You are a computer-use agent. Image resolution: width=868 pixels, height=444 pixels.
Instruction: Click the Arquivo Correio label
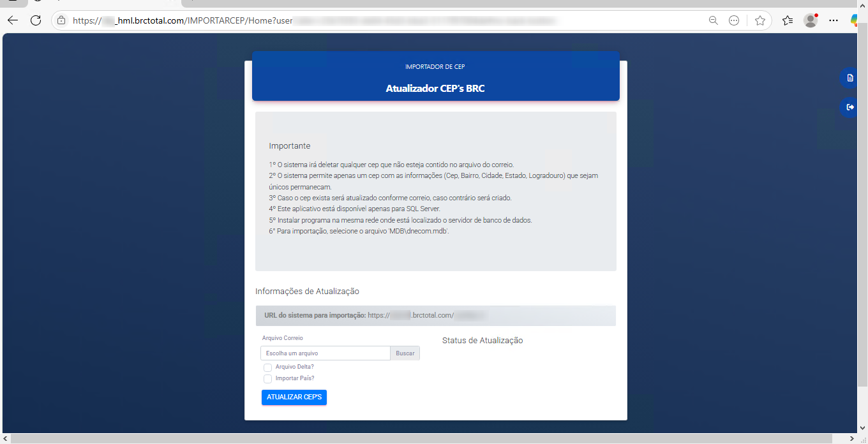pos(283,338)
